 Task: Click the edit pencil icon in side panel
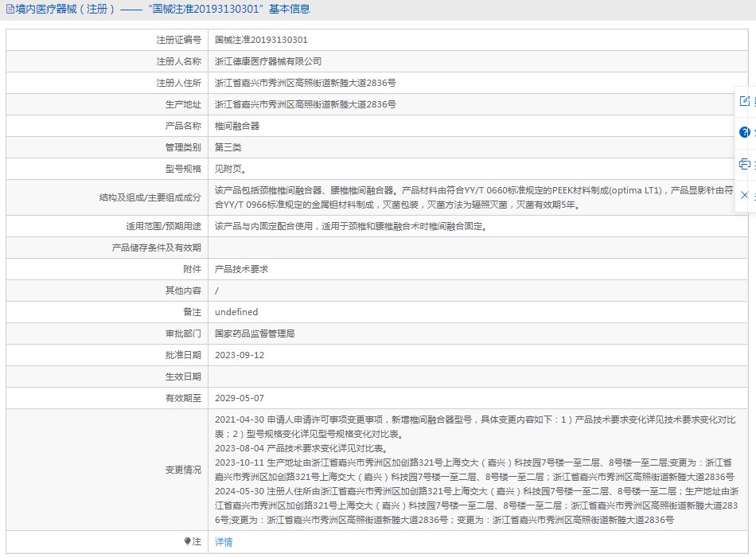click(745, 101)
